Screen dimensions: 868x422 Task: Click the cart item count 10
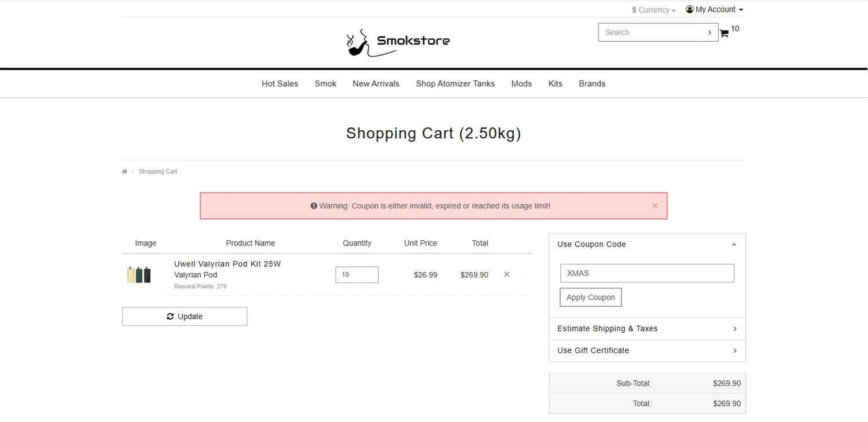pos(735,28)
